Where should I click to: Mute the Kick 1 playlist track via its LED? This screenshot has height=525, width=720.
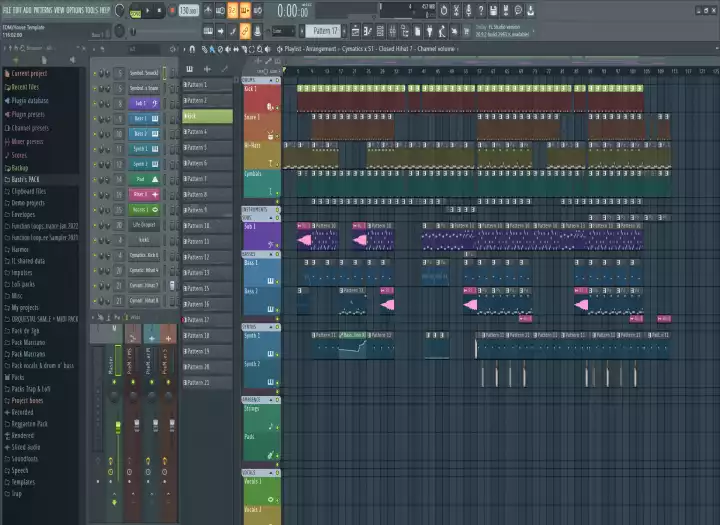pyautogui.click(x=277, y=108)
